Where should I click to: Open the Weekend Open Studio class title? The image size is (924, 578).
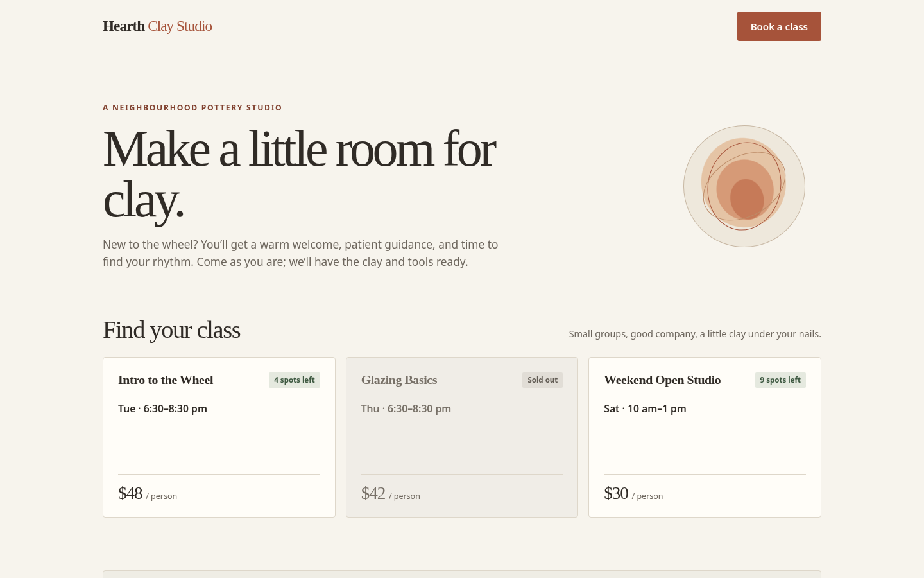662,380
